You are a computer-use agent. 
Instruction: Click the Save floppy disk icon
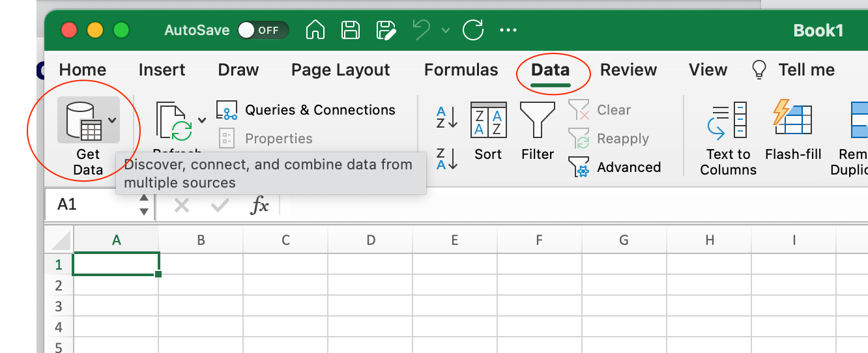[351, 30]
